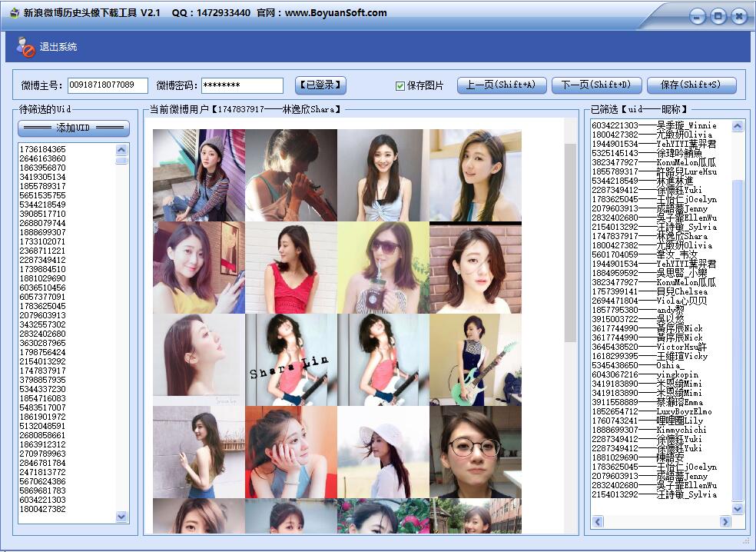The image size is (756, 552).
Task: Click up arrow of filtered list scrollbar
Action: pyautogui.click(x=738, y=126)
